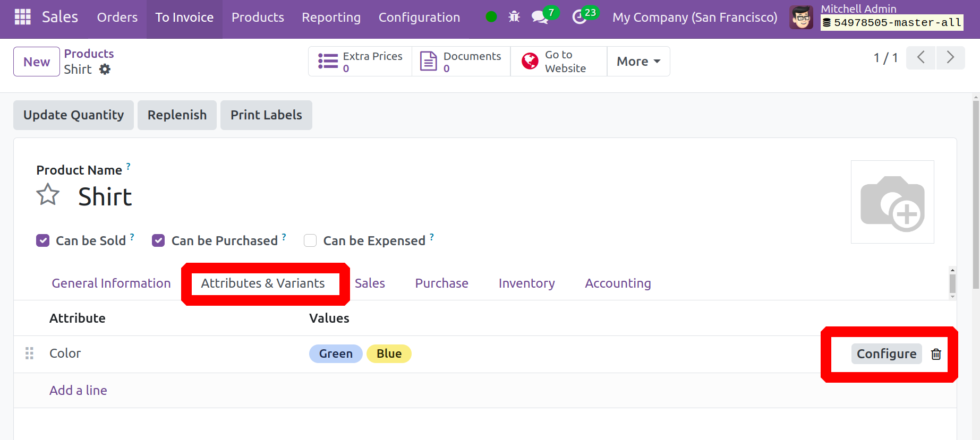Uncheck the Can be Sold checkbox

pyautogui.click(x=43, y=241)
